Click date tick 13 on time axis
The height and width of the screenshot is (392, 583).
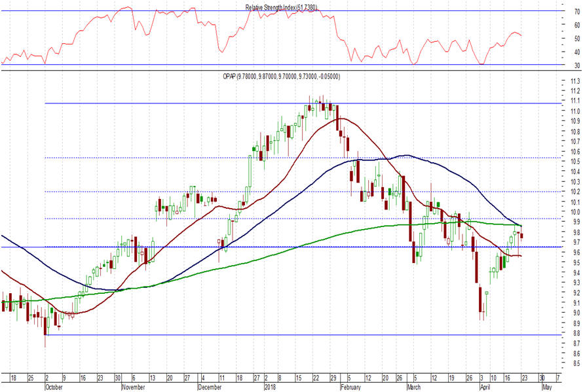click(x=153, y=378)
